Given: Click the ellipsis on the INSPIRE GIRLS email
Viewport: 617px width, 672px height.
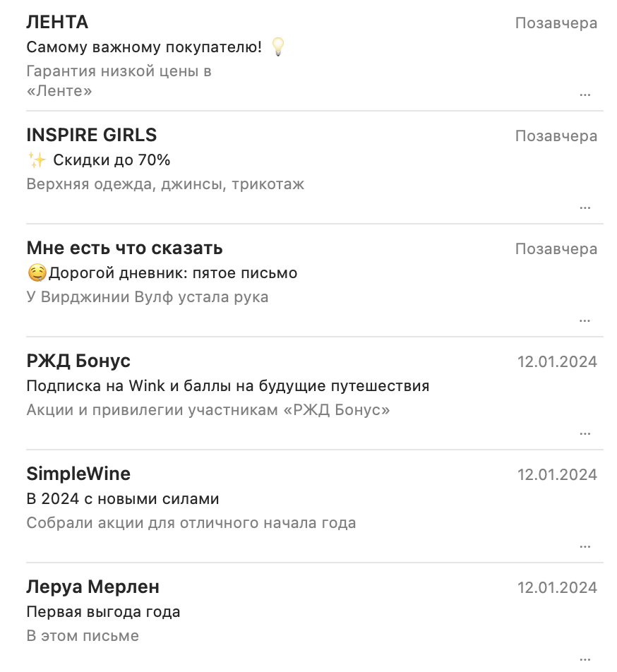Looking at the screenshot, I should [x=585, y=208].
